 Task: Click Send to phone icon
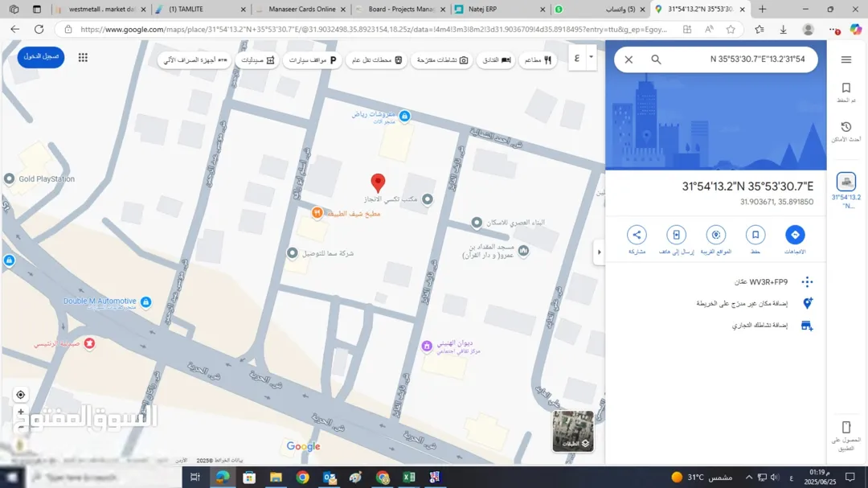tap(676, 235)
